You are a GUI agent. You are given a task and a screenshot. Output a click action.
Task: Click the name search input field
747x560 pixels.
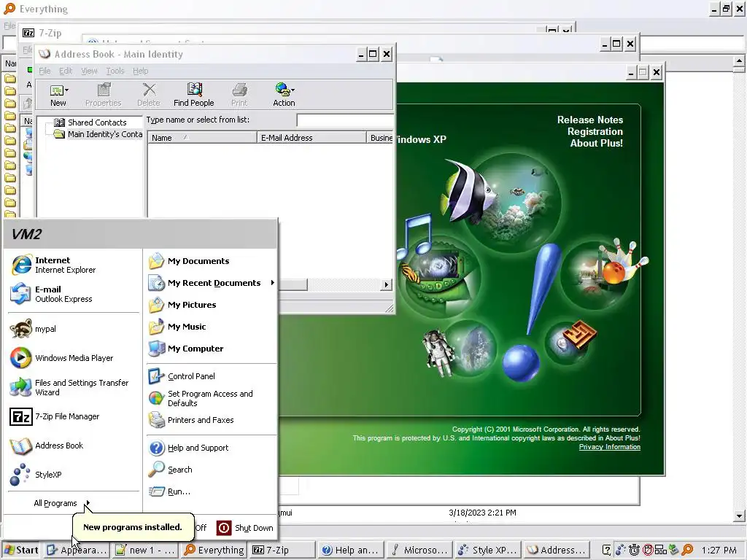click(345, 120)
